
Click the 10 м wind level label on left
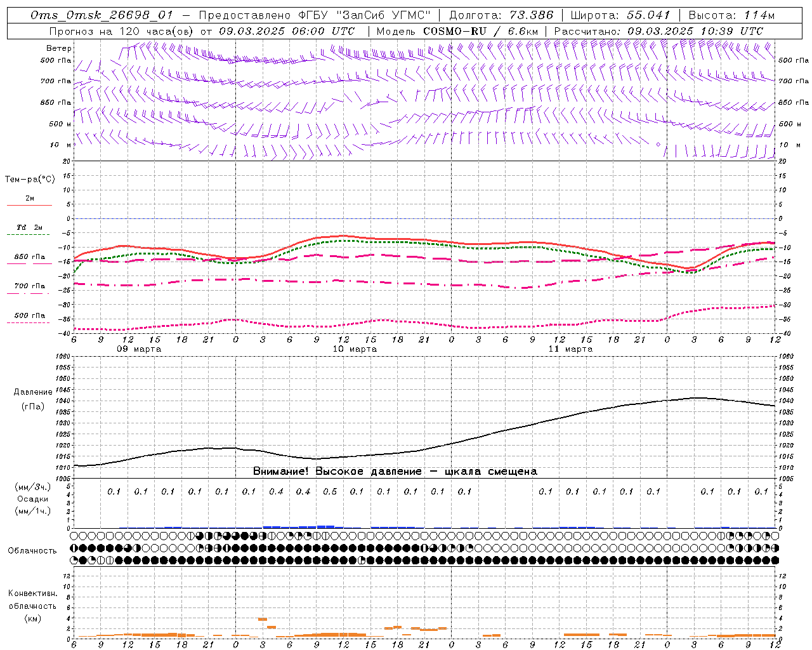coord(61,145)
